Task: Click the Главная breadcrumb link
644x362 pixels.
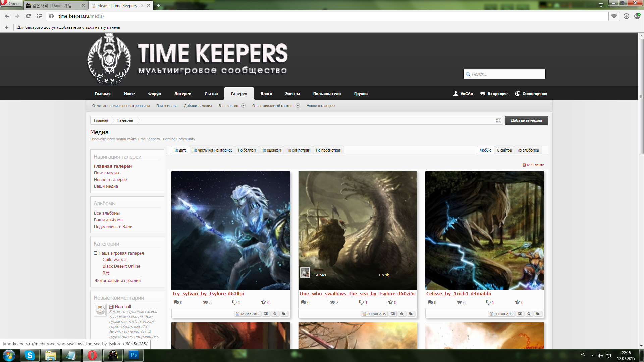Action: pyautogui.click(x=101, y=120)
